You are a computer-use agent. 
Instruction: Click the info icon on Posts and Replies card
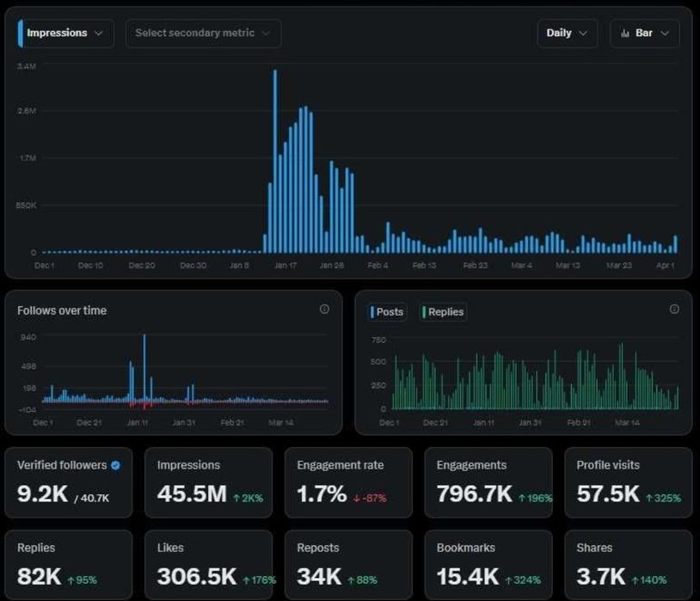tap(674, 309)
